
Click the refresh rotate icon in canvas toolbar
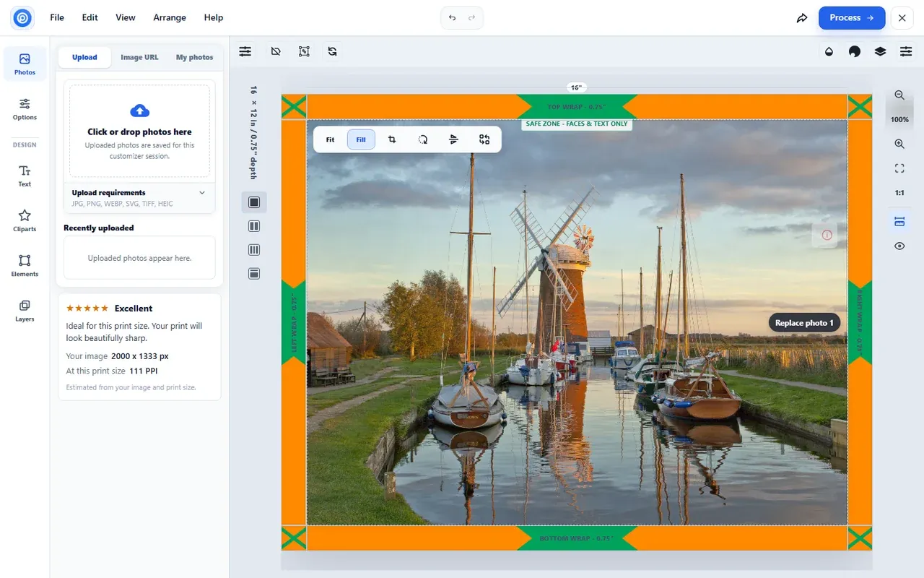click(x=332, y=51)
